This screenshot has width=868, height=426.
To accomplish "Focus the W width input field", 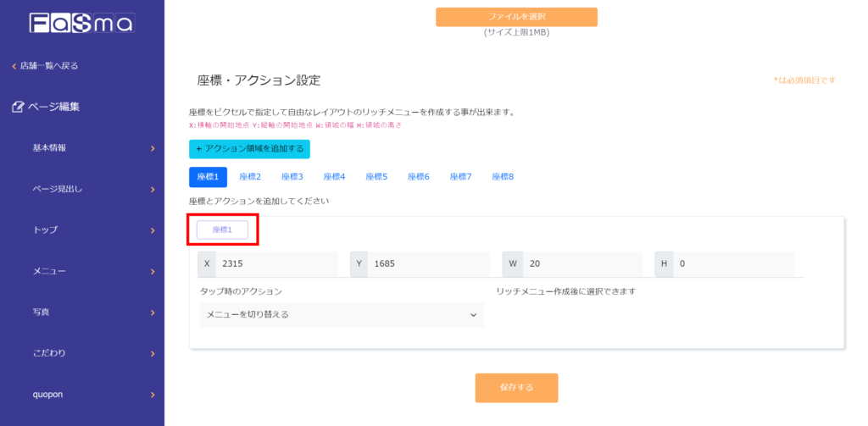I will click(x=581, y=264).
